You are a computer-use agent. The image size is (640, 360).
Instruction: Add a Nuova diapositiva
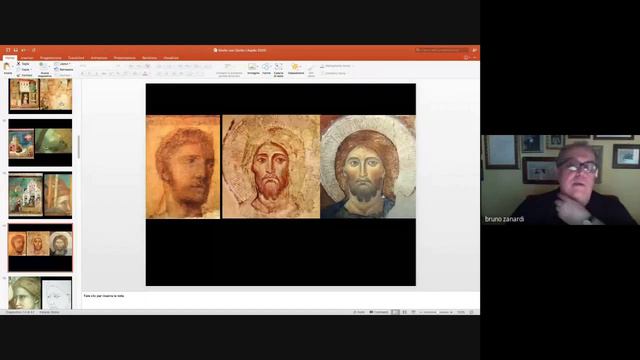(x=44, y=70)
